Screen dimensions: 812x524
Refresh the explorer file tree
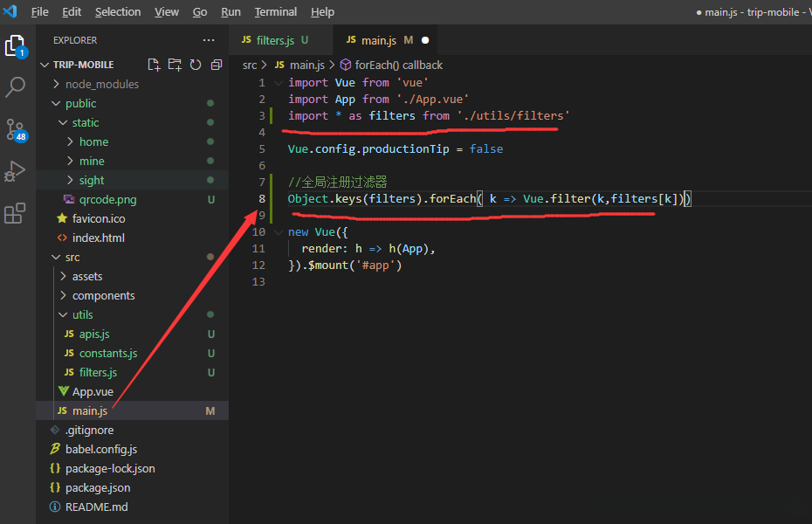click(x=196, y=65)
